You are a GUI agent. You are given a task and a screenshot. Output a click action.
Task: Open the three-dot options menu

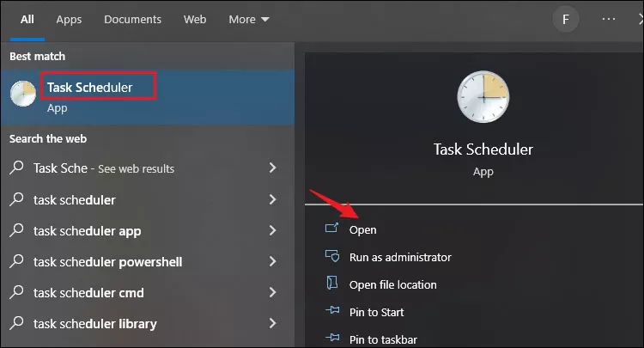point(609,19)
